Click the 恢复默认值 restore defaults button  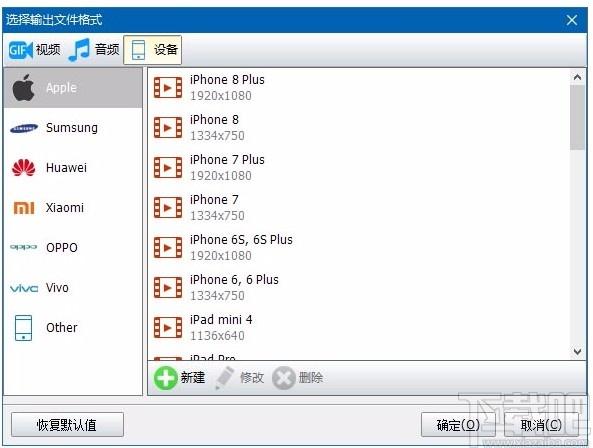point(67,425)
